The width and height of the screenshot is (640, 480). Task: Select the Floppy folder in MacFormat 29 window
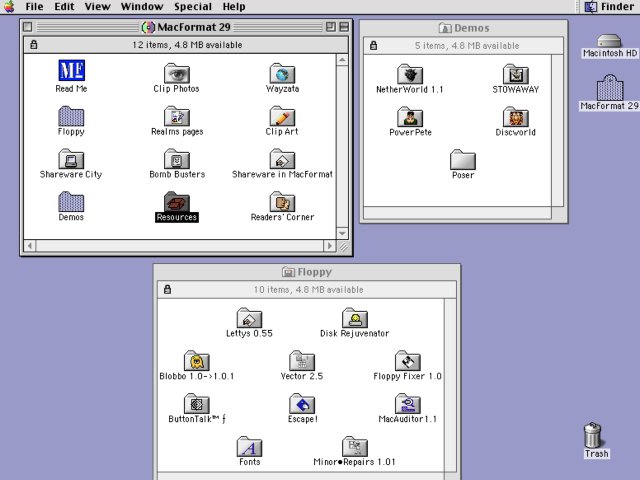[x=71, y=116]
